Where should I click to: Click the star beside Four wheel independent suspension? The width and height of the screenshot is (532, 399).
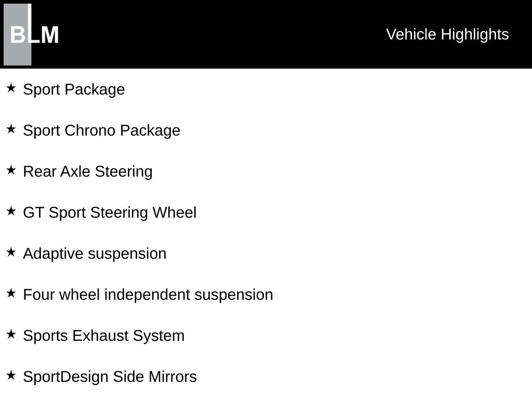(11, 293)
